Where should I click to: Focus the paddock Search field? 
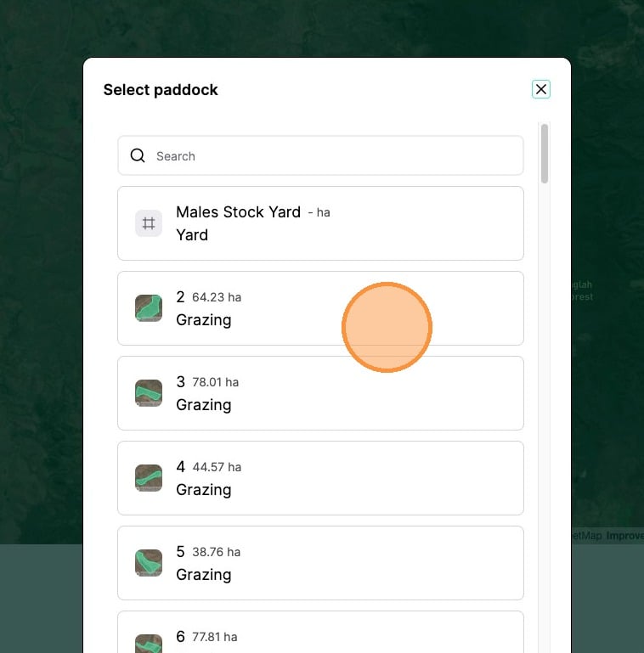(x=331, y=156)
